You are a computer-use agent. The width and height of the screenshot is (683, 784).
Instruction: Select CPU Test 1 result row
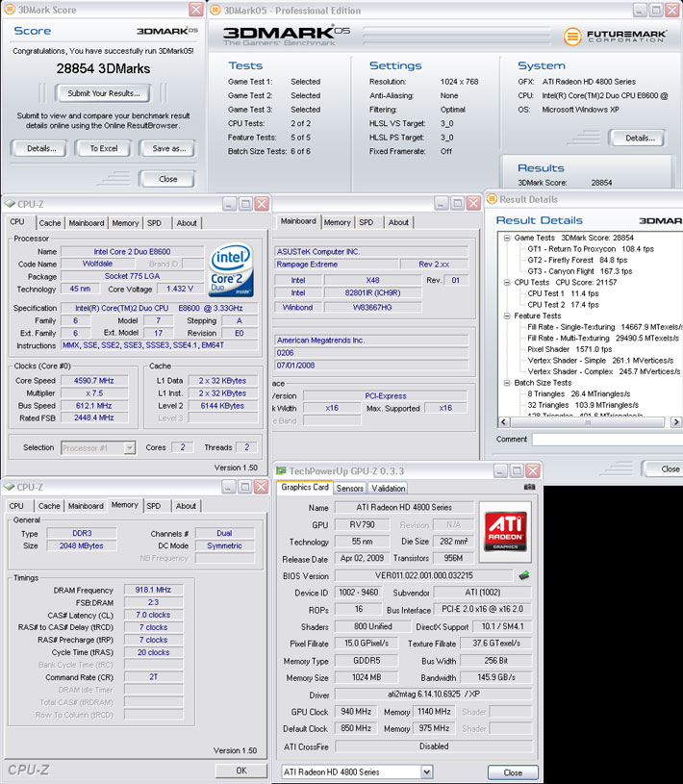[563, 293]
